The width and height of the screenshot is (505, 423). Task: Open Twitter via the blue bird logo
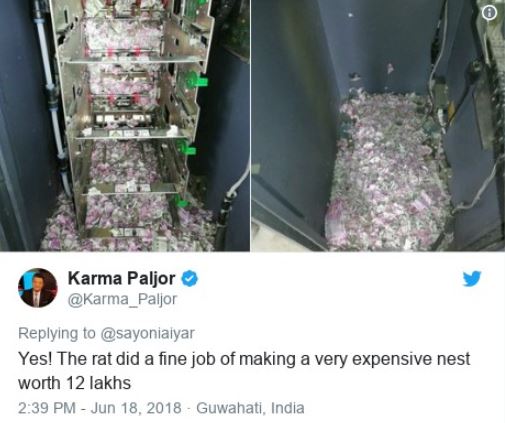(472, 278)
